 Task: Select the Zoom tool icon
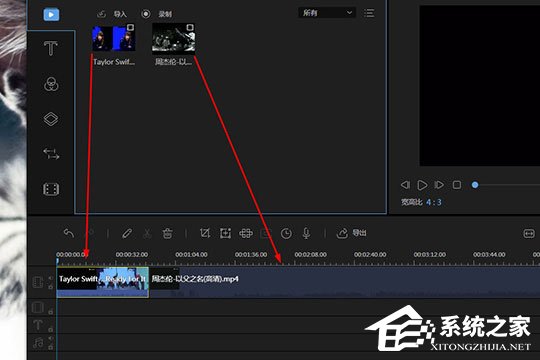(225, 233)
